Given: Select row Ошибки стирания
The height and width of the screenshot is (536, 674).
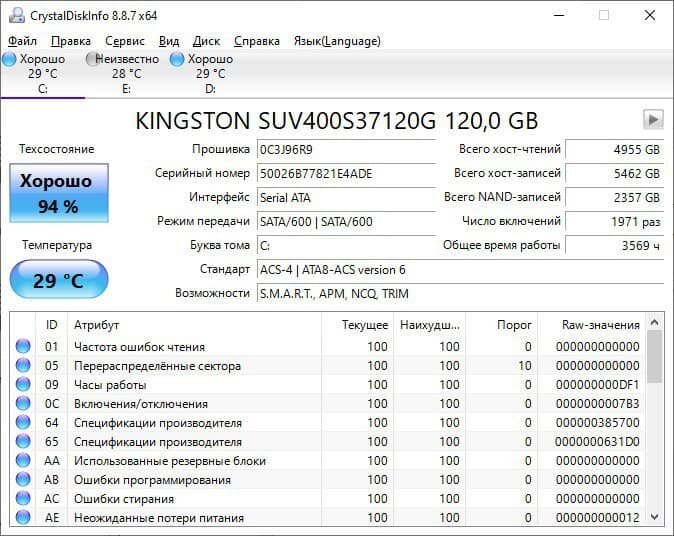Looking at the screenshot, I should 328,499.
